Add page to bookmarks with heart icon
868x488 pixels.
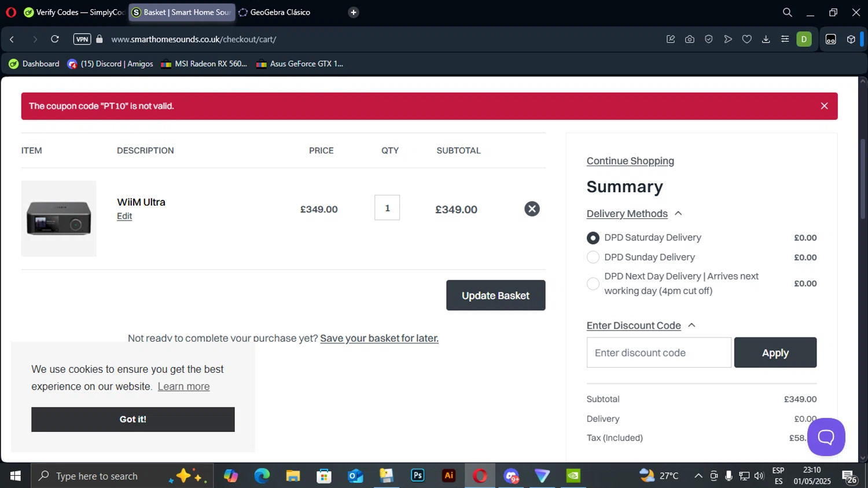pos(747,39)
